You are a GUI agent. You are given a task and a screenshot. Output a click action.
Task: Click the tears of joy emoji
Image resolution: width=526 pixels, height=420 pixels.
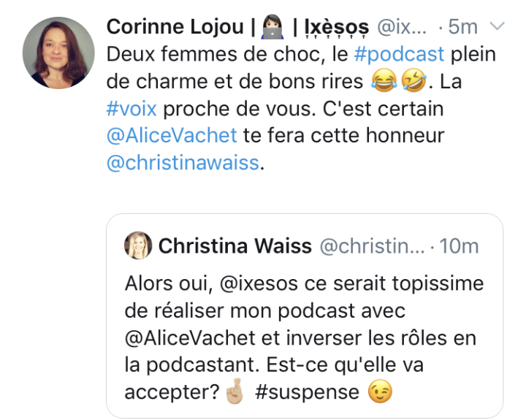coord(384,81)
